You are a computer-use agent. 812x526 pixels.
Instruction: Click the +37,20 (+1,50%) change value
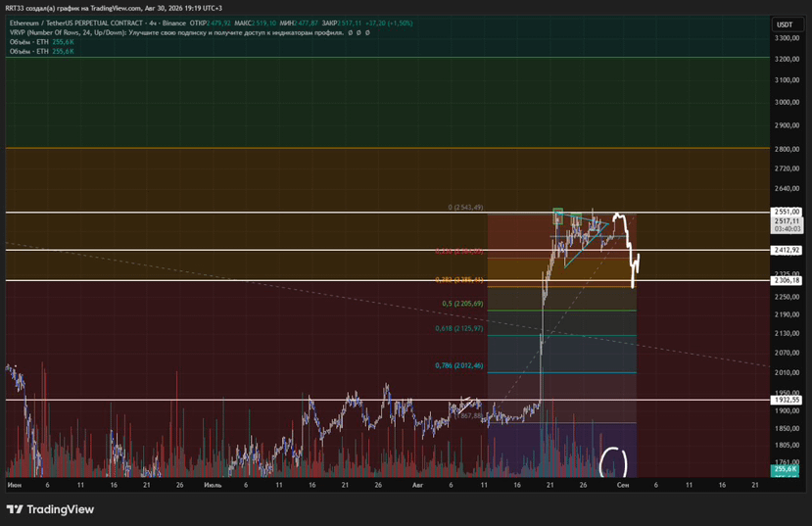[x=389, y=24]
